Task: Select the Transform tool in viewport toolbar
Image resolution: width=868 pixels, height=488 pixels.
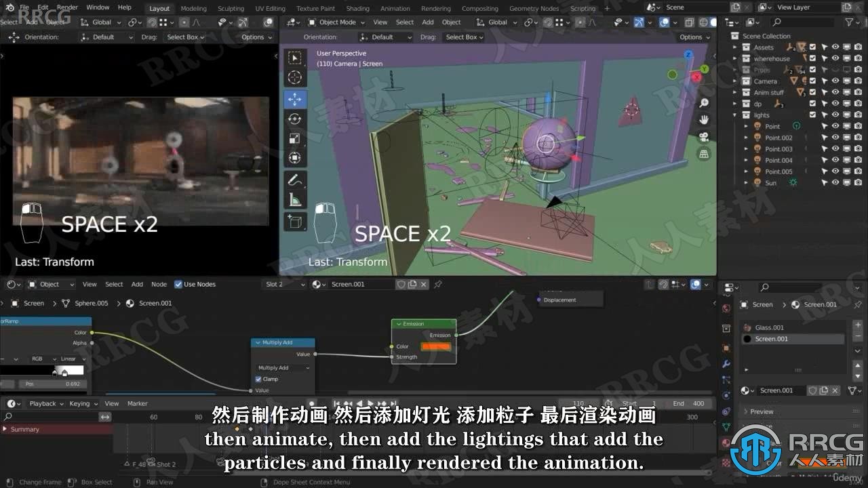Action: pyautogui.click(x=294, y=158)
